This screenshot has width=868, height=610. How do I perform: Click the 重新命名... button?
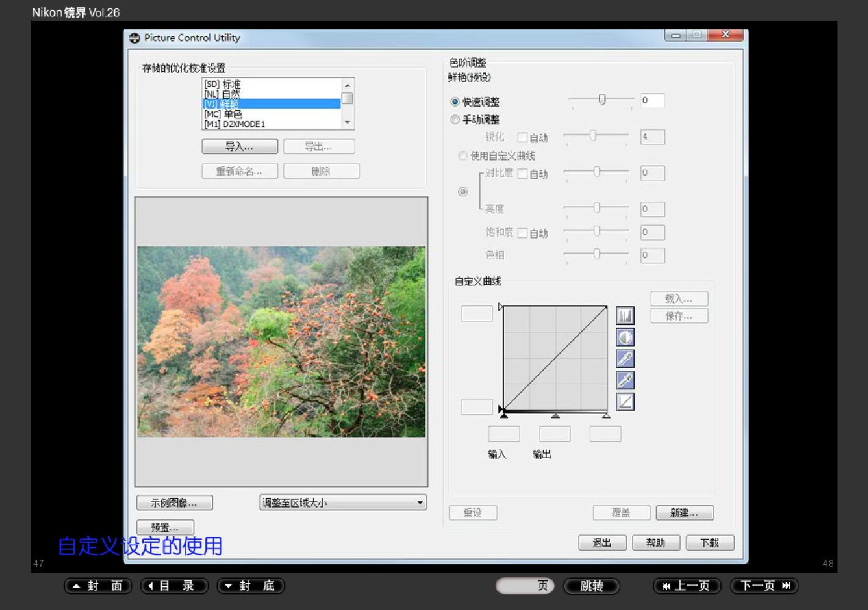[239, 171]
